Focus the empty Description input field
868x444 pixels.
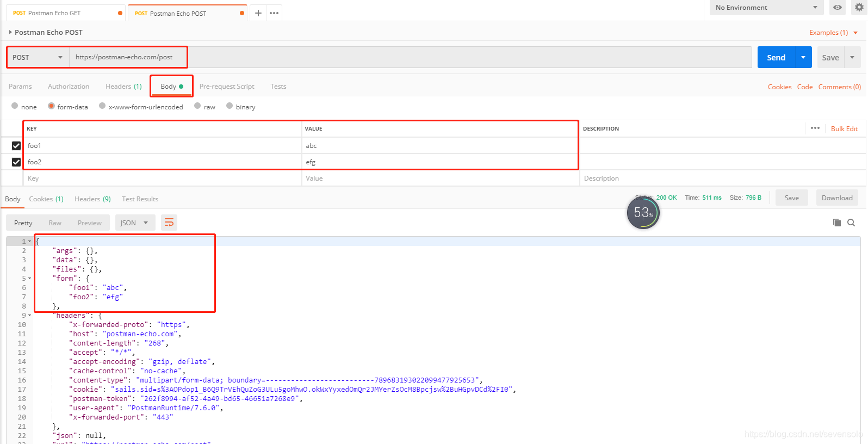click(723, 178)
